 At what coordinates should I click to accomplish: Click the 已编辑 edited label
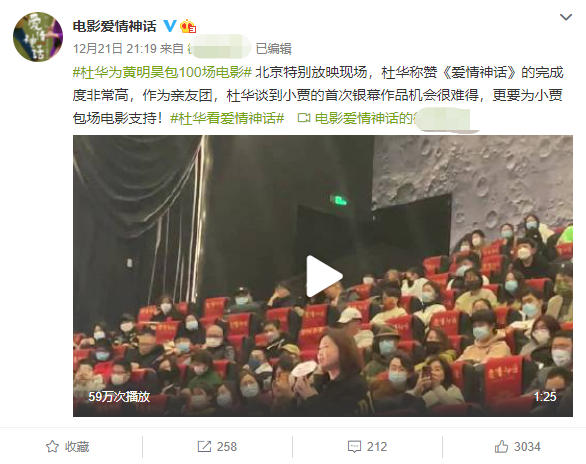[274, 49]
